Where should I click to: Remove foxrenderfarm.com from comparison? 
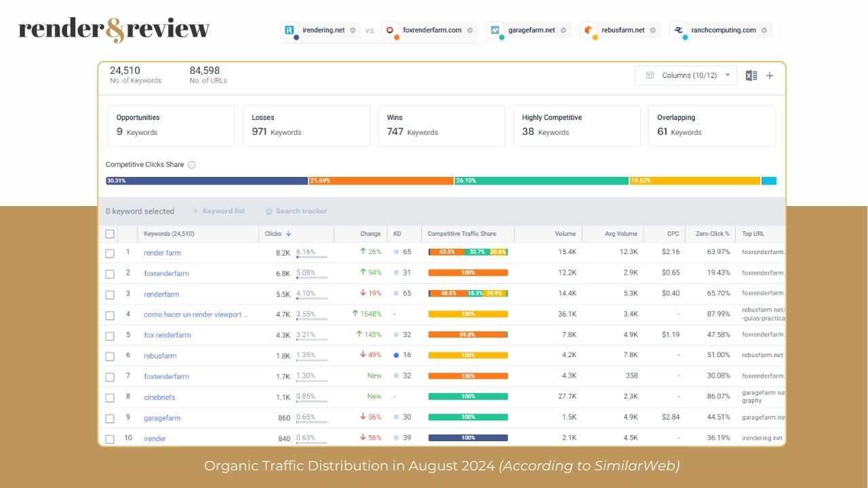click(x=470, y=30)
